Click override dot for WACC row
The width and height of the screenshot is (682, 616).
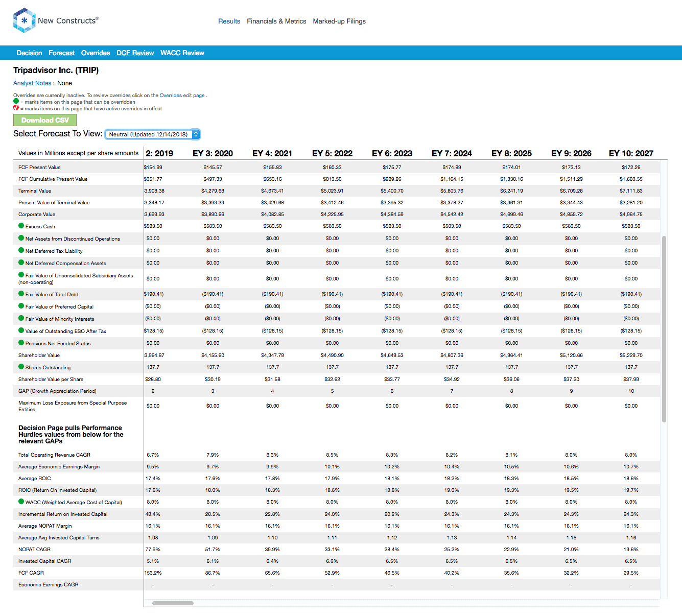click(21, 502)
